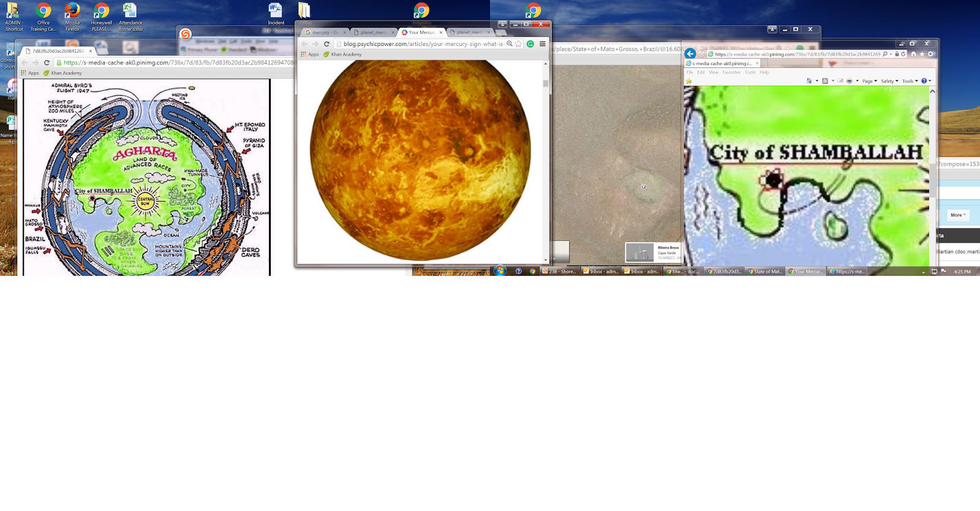Click Internet Explorer refresh icon

[x=903, y=54]
